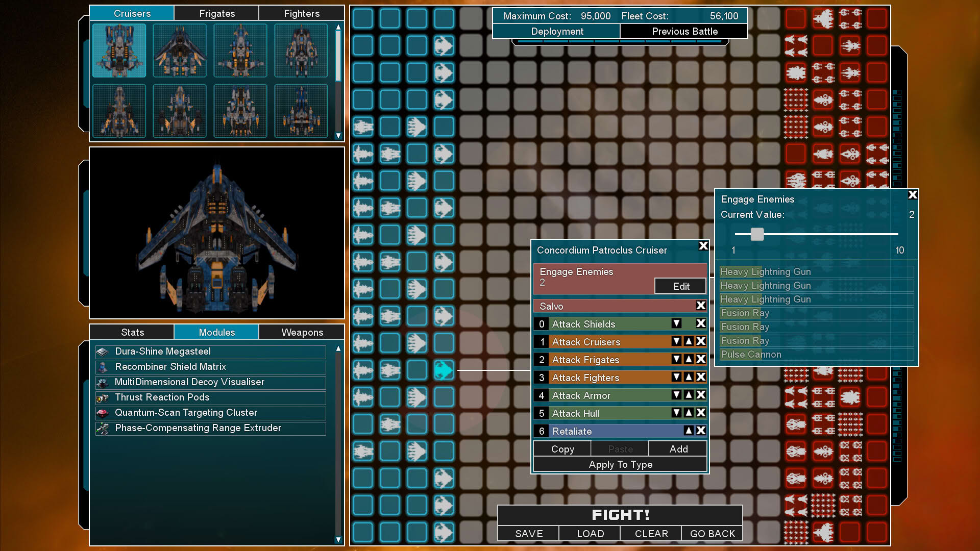The image size is (980, 551).
Task: Select the first cruiser hull thumbnail
Action: click(119, 51)
